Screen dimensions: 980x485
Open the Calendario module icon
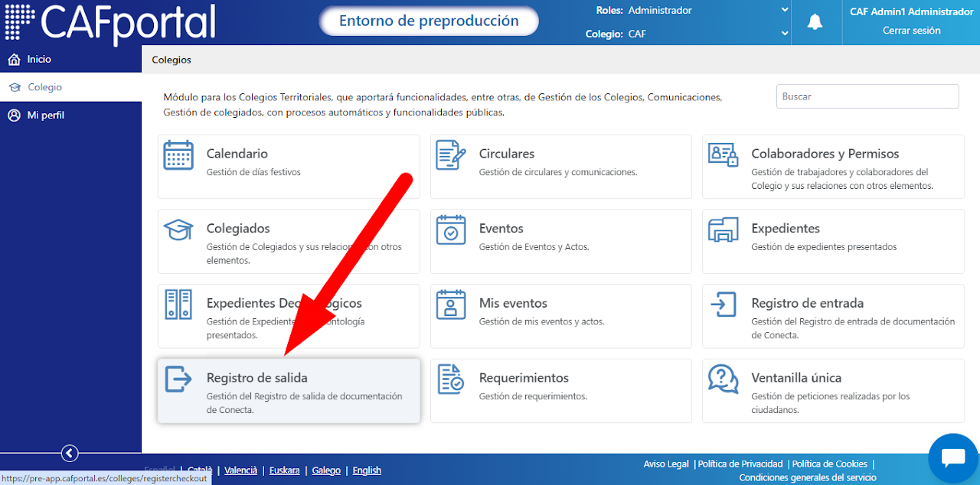tap(178, 155)
